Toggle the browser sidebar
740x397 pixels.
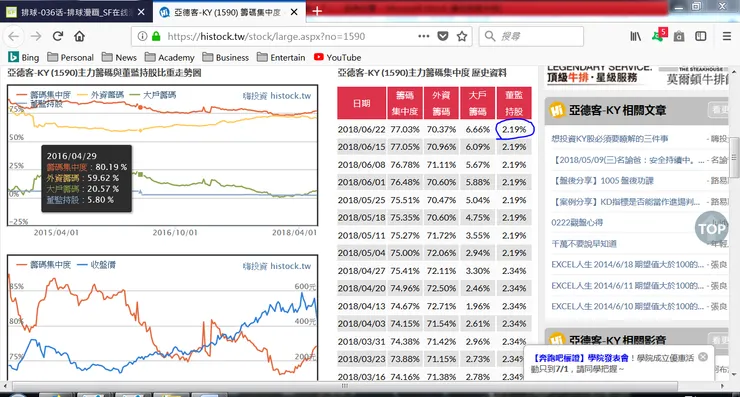[701, 36]
